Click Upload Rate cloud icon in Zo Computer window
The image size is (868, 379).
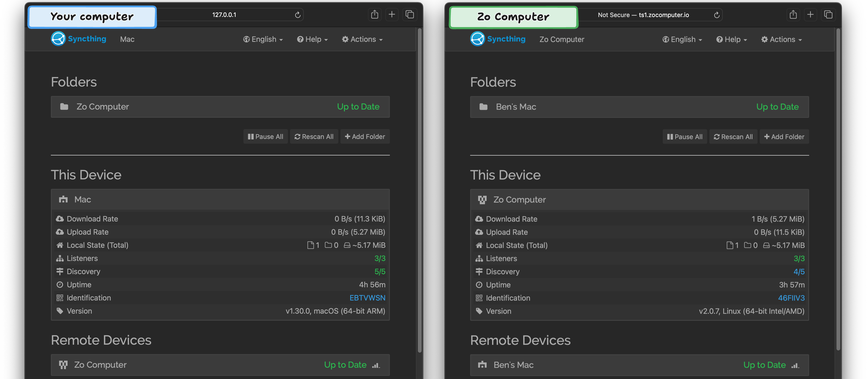tap(479, 232)
